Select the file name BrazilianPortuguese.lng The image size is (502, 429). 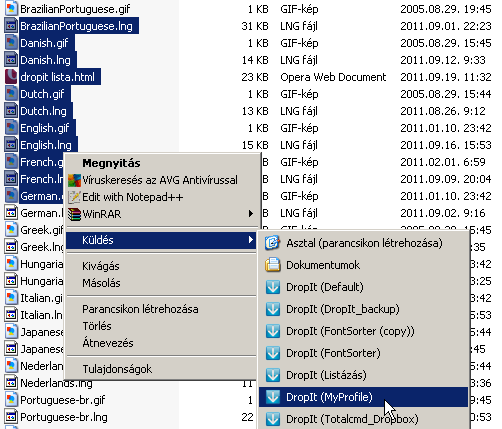click(76, 26)
